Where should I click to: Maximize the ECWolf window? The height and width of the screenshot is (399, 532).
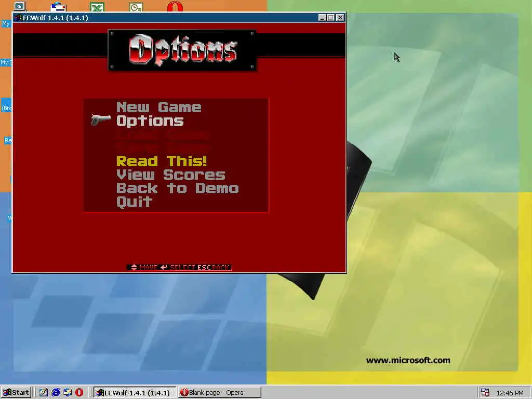[x=331, y=18]
